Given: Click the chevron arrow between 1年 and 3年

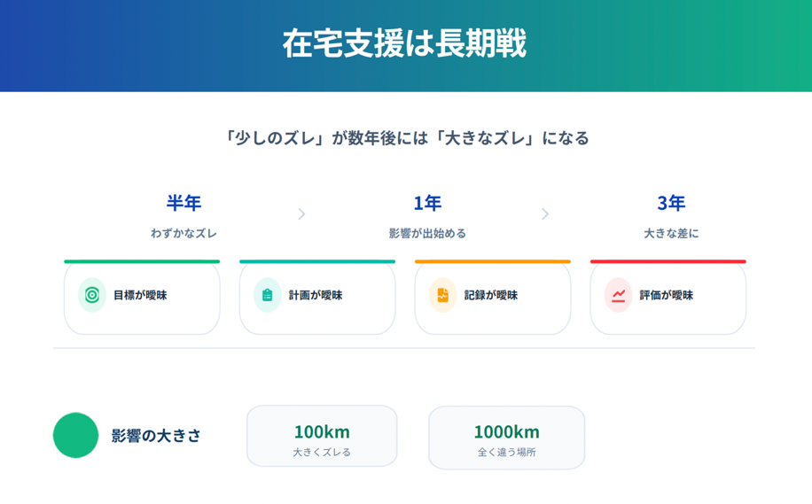Looking at the screenshot, I should 545,213.
